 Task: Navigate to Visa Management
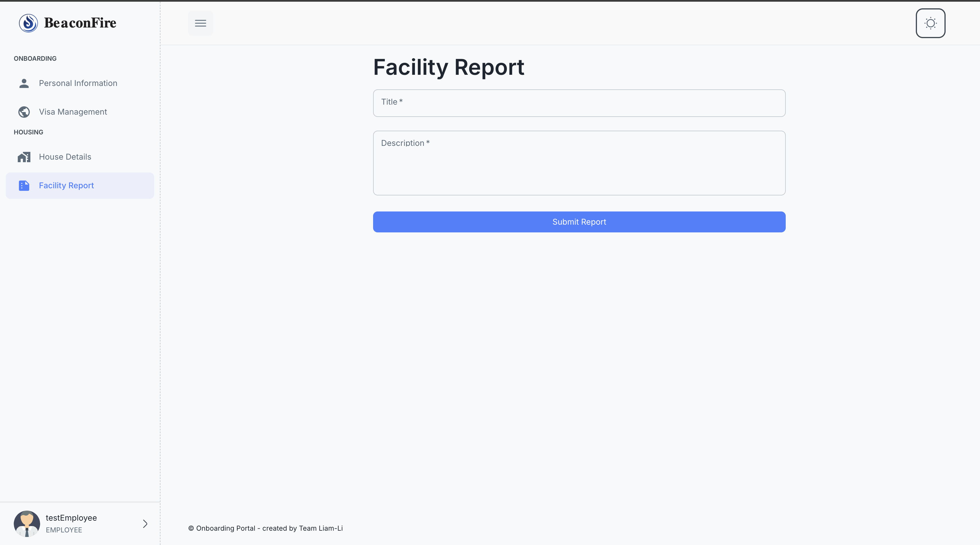(x=73, y=112)
